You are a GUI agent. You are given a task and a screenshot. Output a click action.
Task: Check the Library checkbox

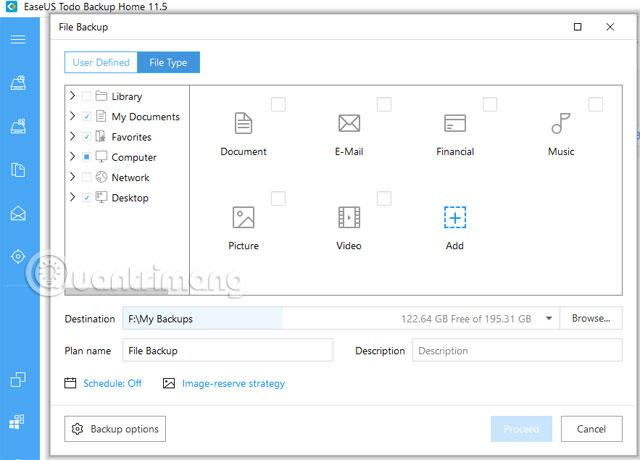click(87, 96)
